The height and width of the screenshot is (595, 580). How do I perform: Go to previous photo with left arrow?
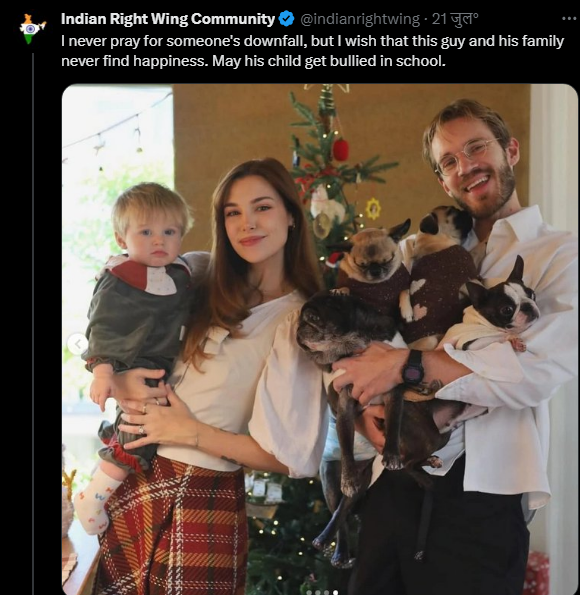click(78, 344)
